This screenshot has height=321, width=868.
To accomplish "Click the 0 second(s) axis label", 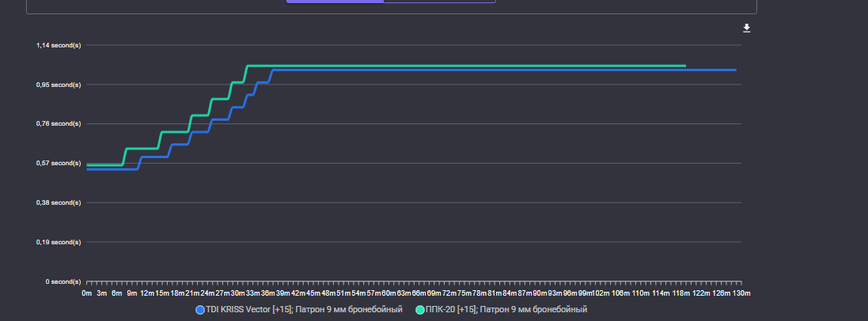I will [63, 281].
